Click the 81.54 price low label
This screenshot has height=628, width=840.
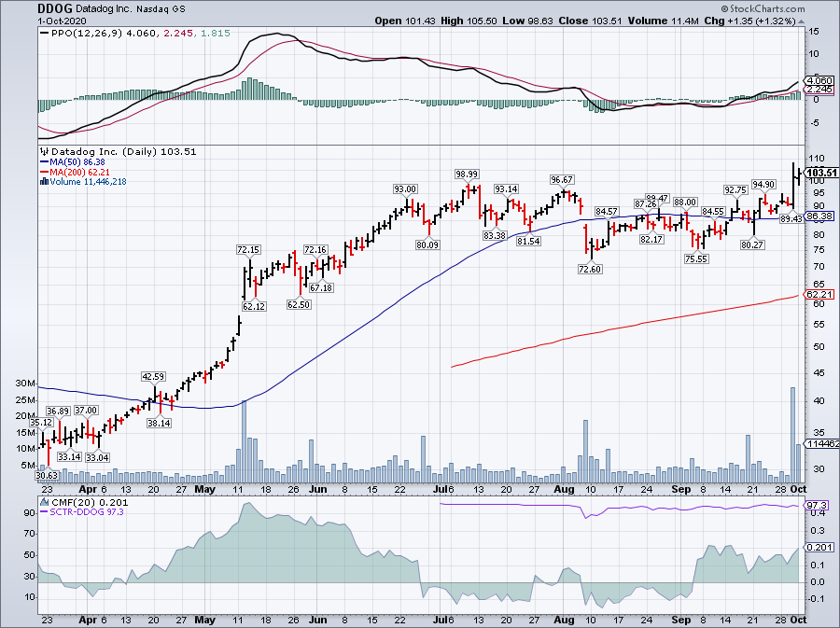point(529,242)
